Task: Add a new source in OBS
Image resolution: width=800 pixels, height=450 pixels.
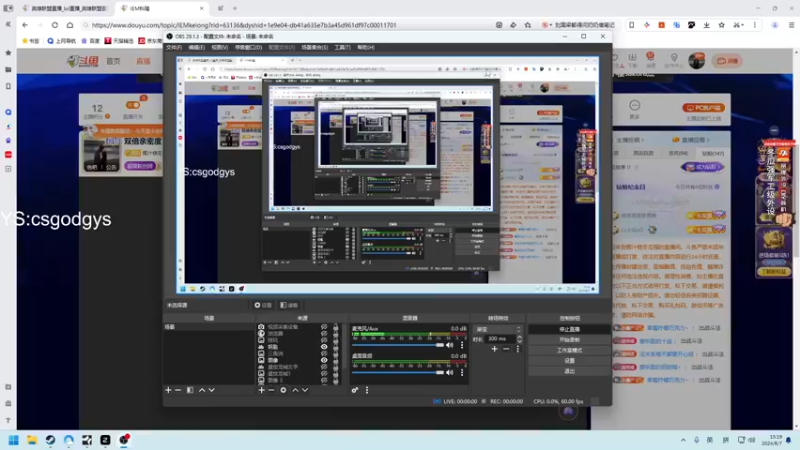Action: click(261, 390)
